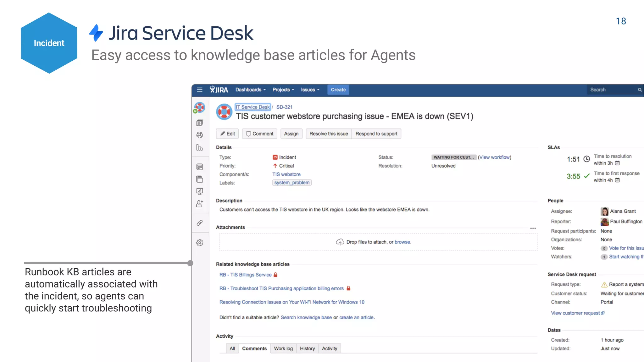Click the Comment button
The image size is (644, 362).
point(260,134)
